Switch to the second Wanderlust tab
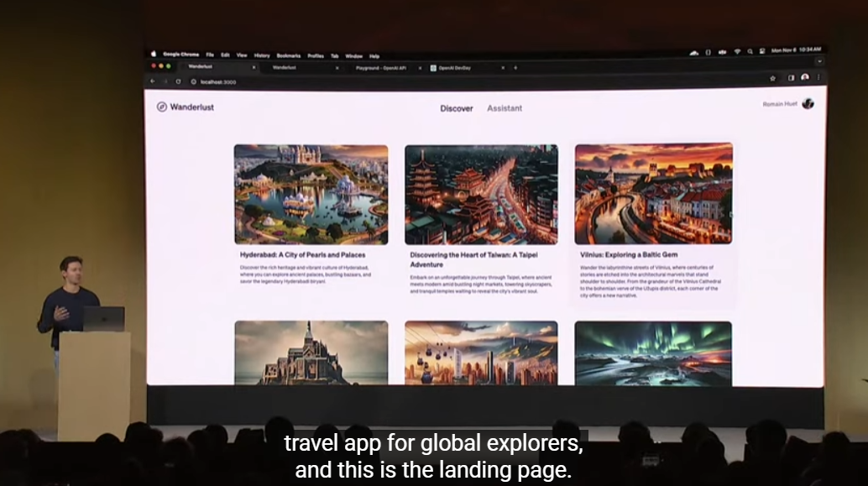868x486 pixels. pyautogui.click(x=301, y=67)
